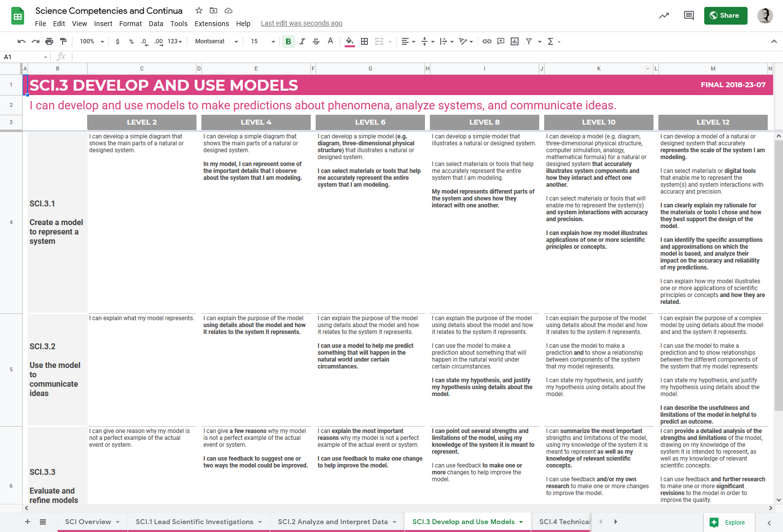Toggle bold formatting

[x=288, y=41]
